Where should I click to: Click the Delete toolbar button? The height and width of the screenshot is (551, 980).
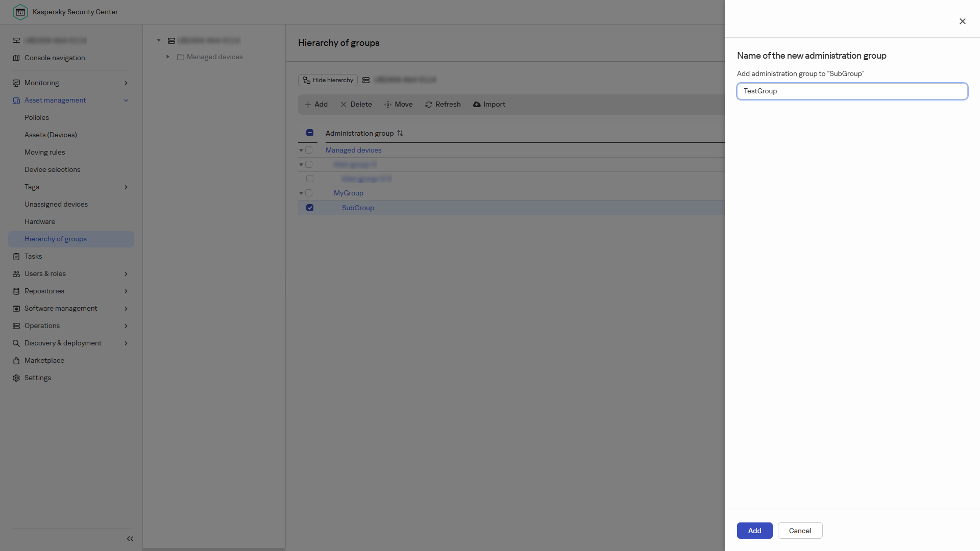(x=356, y=105)
